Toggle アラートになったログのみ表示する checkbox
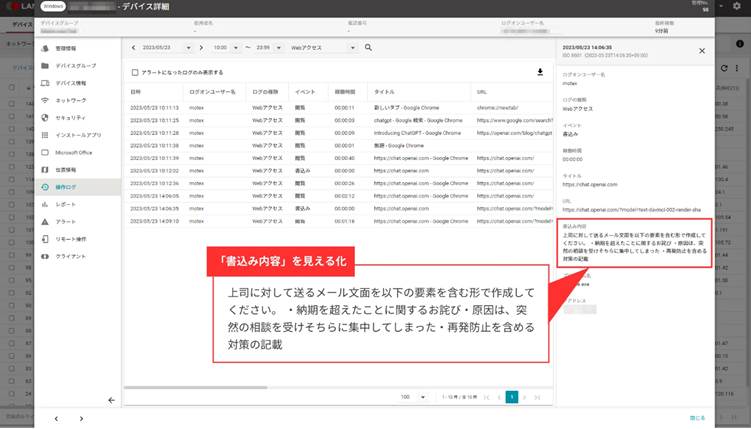751x429 pixels. point(135,72)
